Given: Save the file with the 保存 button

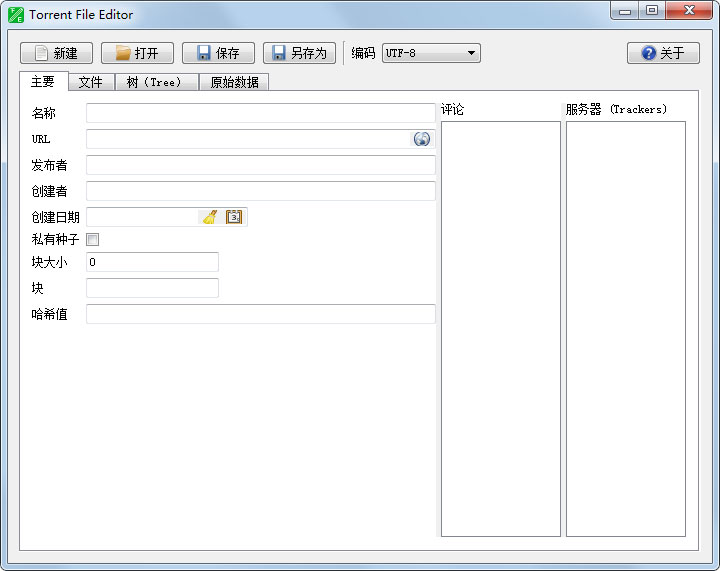Looking at the screenshot, I should pos(218,53).
